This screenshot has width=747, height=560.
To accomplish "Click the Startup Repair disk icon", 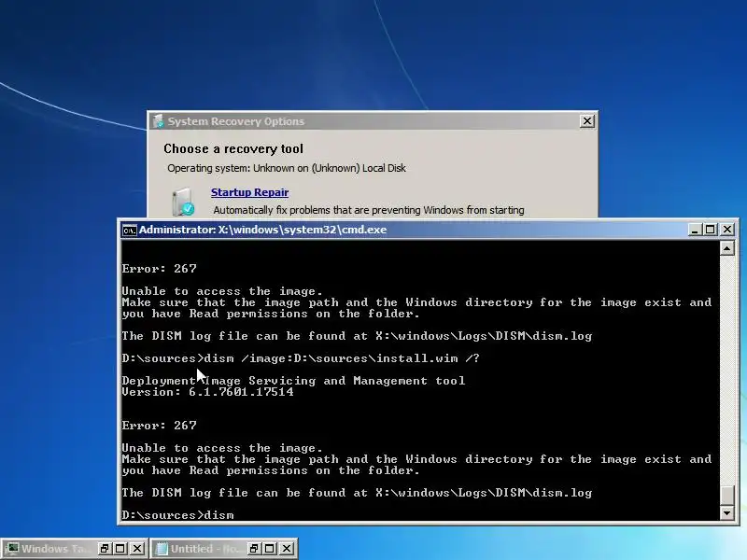I will click(183, 202).
